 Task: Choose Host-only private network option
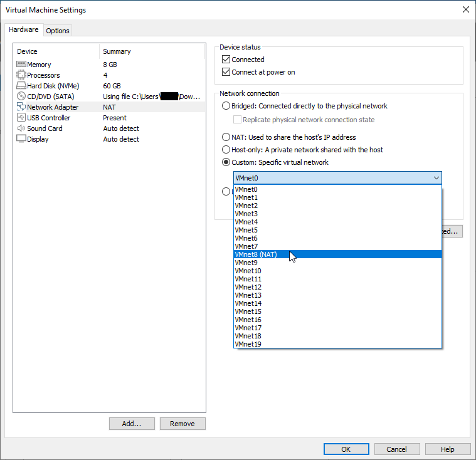coord(226,150)
